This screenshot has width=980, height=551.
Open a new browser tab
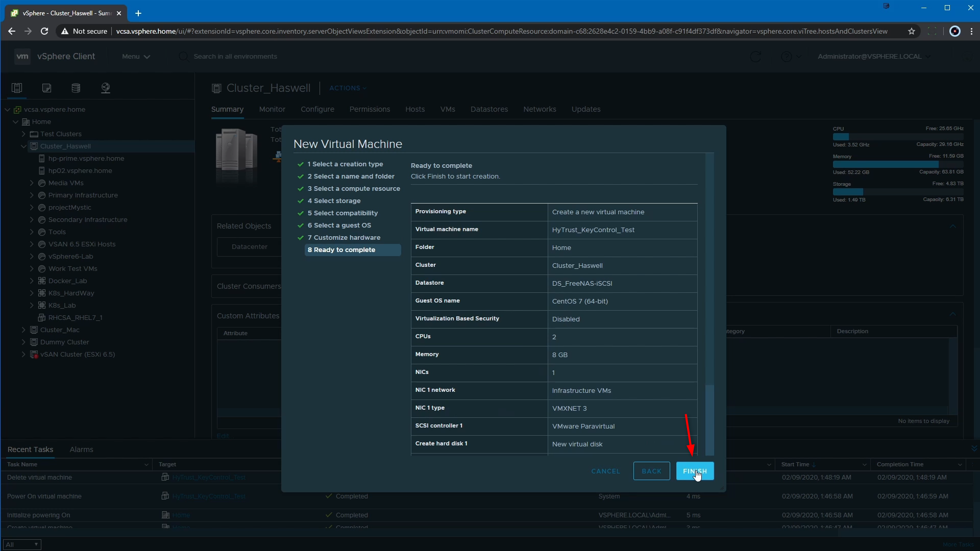[x=138, y=13]
